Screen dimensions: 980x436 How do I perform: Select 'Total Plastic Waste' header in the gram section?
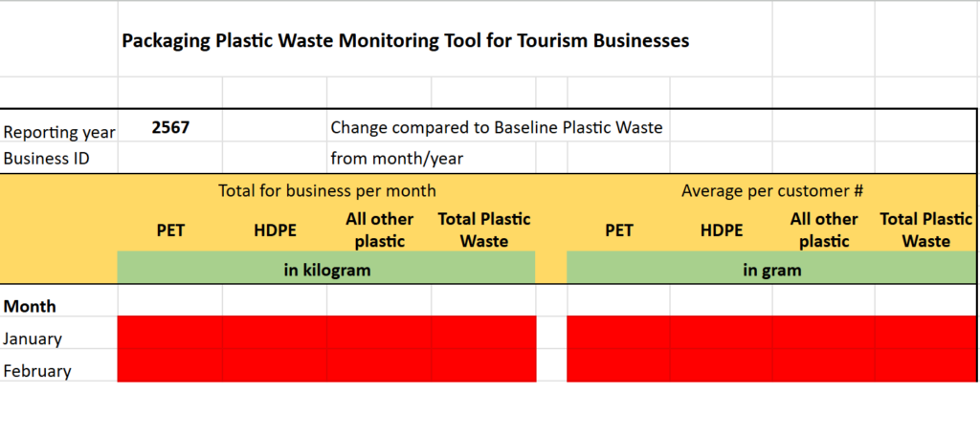(925, 230)
